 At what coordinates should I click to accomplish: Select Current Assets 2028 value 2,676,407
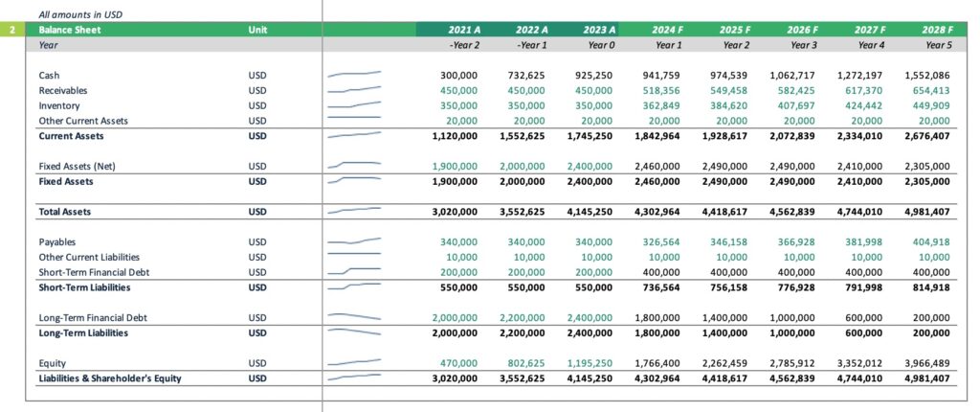(x=927, y=136)
